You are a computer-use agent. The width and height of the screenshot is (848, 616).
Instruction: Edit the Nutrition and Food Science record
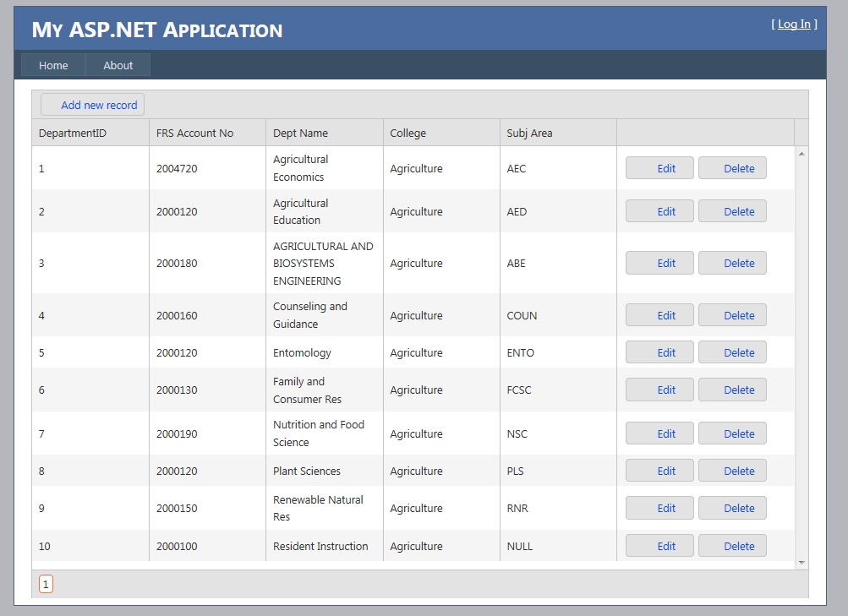pyautogui.click(x=659, y=433)
